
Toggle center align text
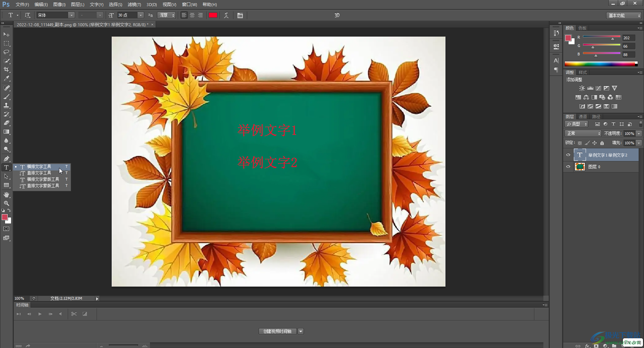[x=192, y=15]
